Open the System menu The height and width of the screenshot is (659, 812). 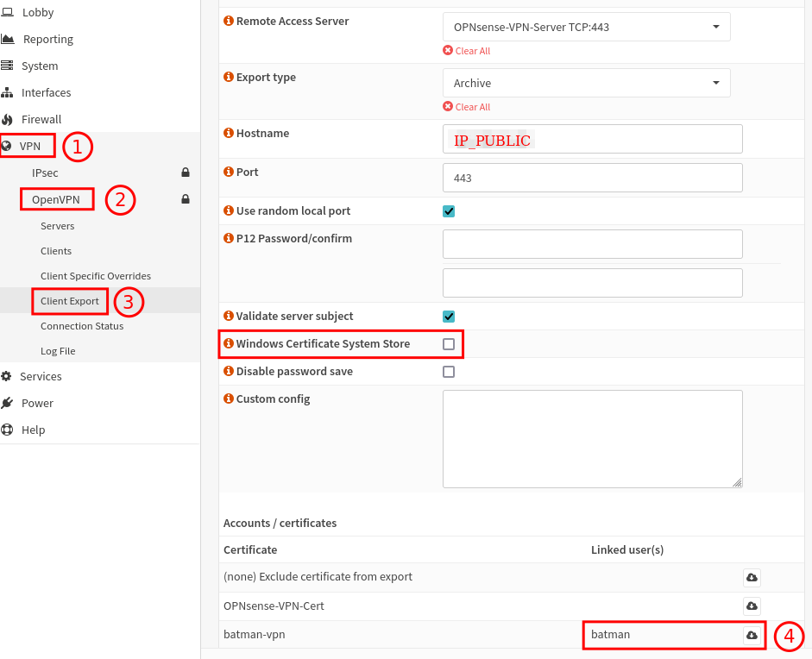(40, 66)
